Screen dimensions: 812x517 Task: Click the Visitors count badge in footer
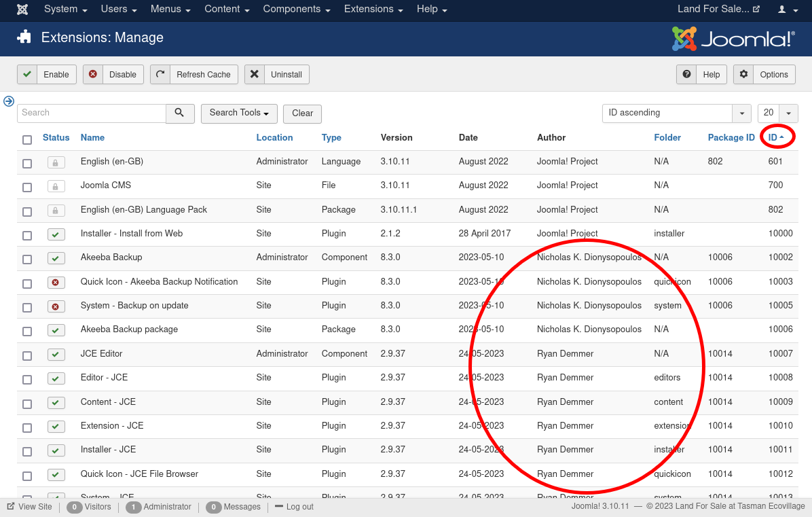tap(74, 507)
